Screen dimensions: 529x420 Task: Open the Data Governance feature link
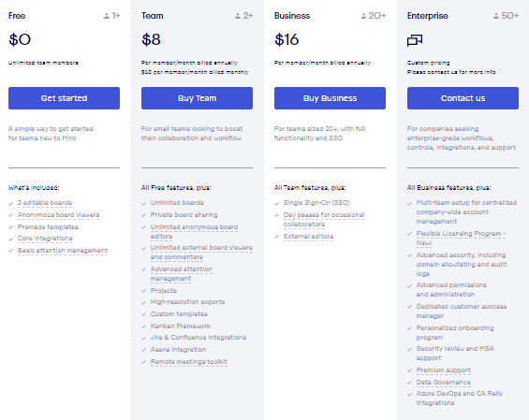[x=443, y=383]
